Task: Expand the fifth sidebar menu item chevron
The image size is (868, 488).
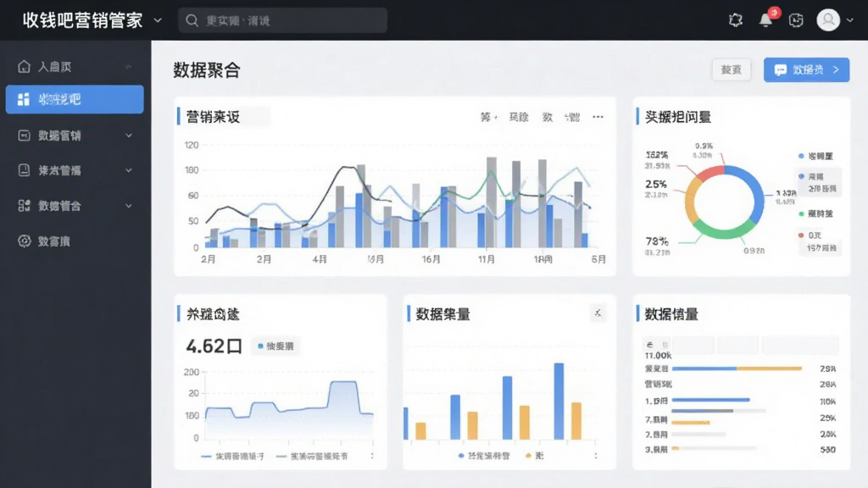Action: pyautogui.click(x=129, y=206)
